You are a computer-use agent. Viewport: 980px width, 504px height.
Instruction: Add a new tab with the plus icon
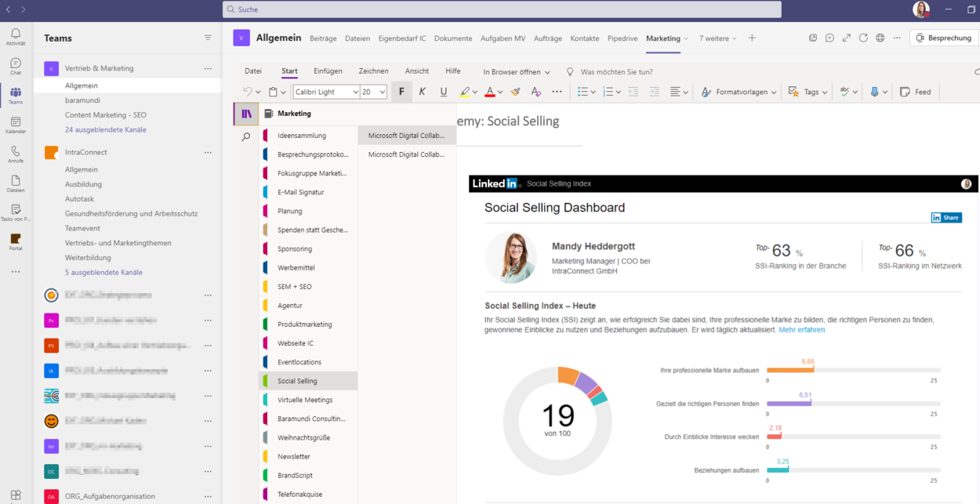pyautogui.click(x=752, y=38)
